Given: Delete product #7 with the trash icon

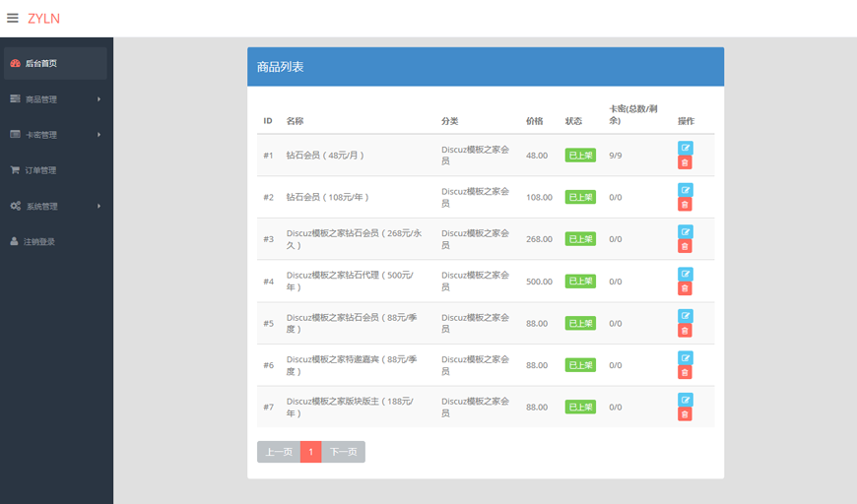Looking at the screenshot, I should click(x=685, y=414).
